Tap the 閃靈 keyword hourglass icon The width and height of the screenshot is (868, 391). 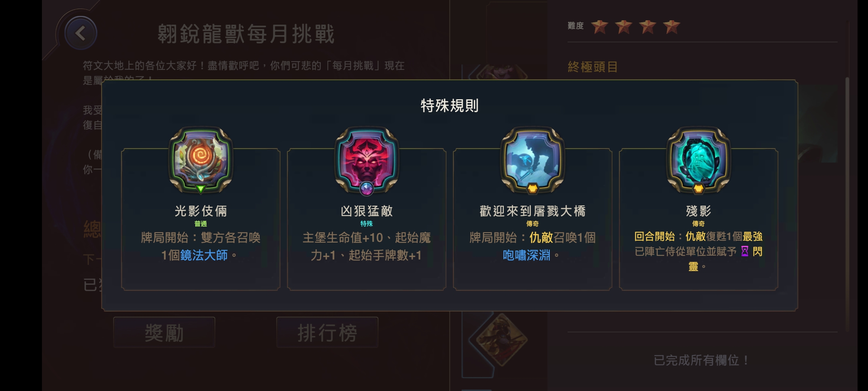tap(745, 251)
